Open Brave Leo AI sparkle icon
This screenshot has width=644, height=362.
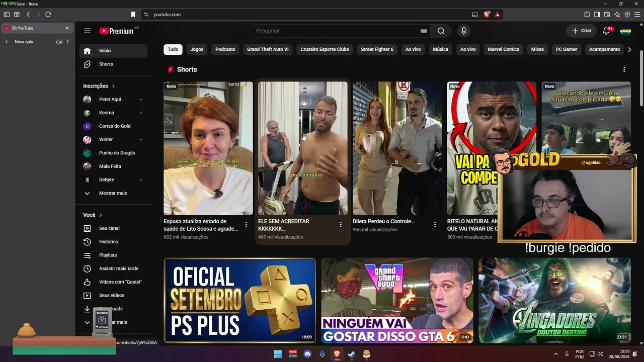pos(617,15)
